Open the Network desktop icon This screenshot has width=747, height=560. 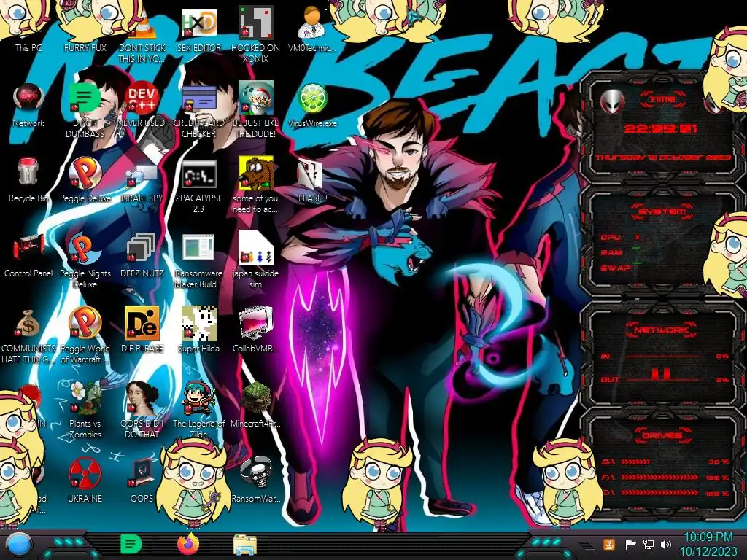click(x=28, y=105)
